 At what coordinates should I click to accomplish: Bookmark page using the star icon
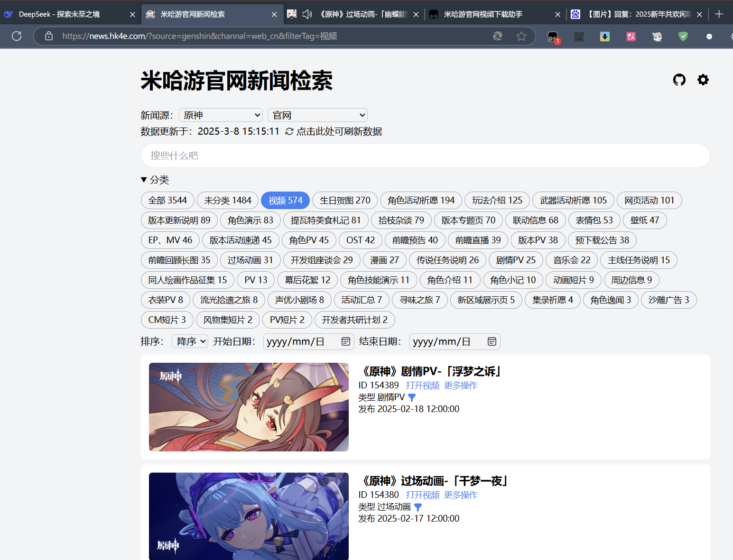tap(521, 36)
